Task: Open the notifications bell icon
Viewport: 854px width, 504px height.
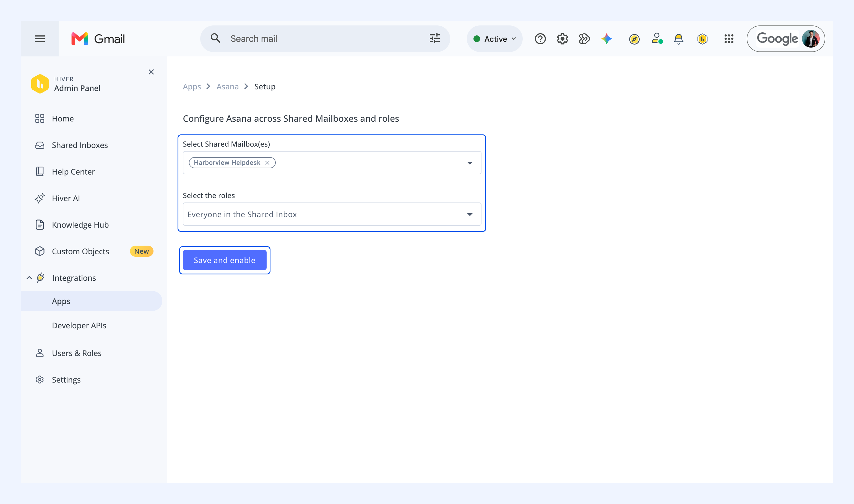Action: pyautogui.click(x=678, y=39)
